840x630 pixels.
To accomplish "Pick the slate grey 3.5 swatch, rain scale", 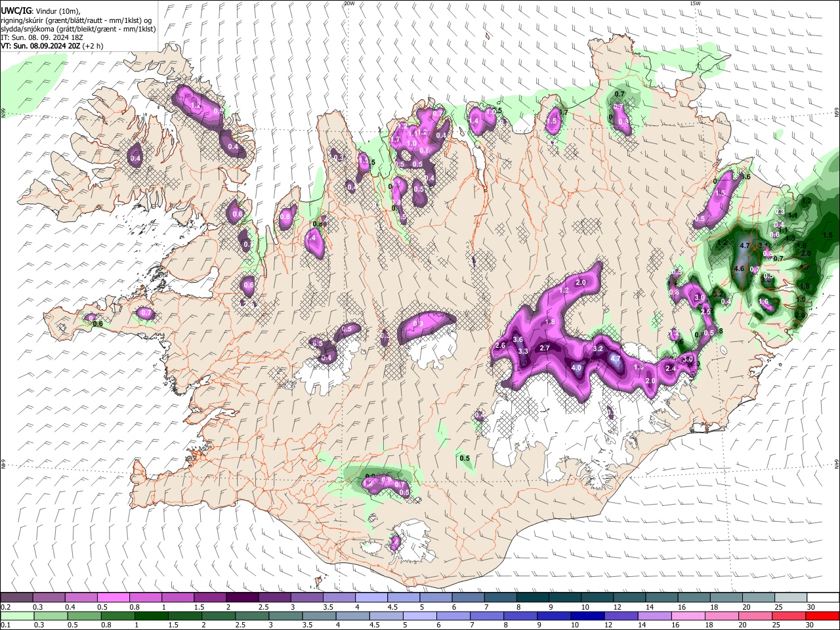I will [x=318, y=616].
